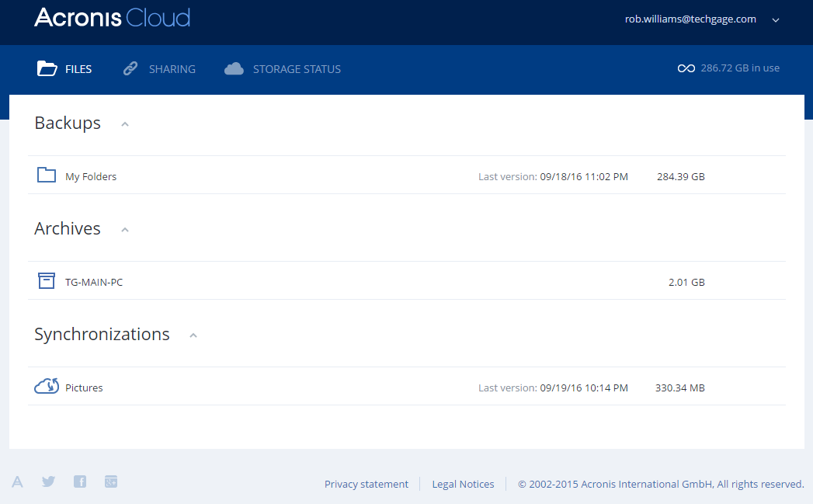
Task: Click the rob.williams@techgage.com account name
Action: 690,19
